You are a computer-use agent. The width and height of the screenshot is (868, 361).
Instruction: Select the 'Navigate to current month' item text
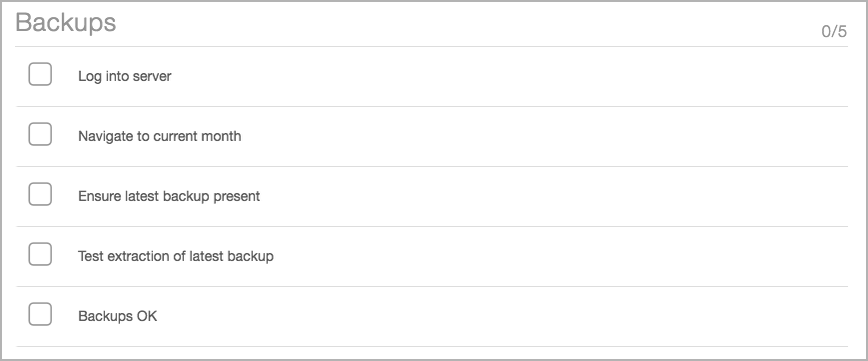tap(160, 136)
